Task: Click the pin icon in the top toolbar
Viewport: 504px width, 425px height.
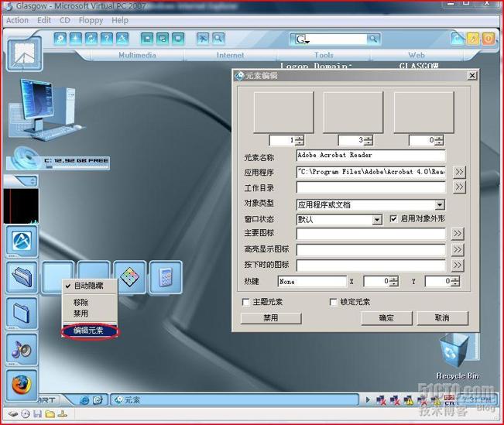Action: [x=203, y=39]
